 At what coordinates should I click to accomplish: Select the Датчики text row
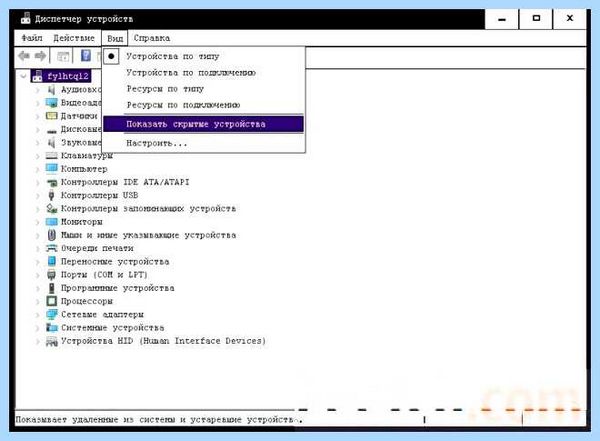point(79,116)
